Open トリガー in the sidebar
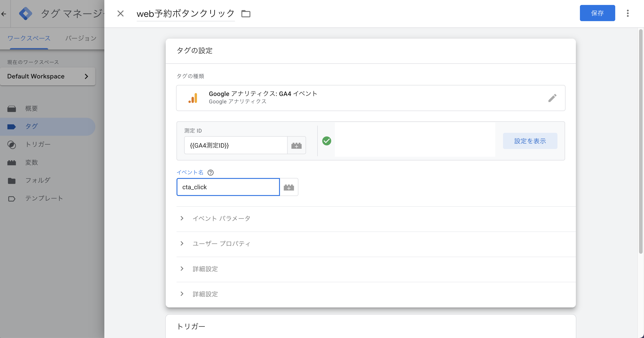 (x=38, y=145)
